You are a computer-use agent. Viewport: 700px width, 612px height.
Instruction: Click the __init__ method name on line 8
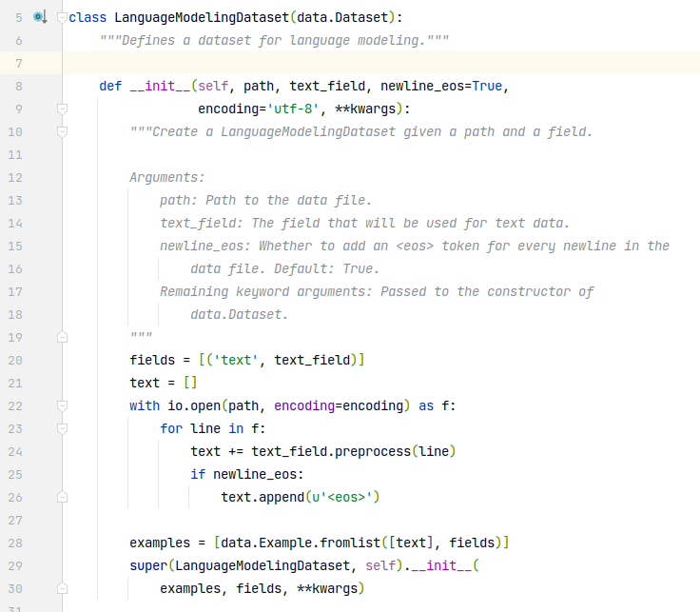[x=160, y=86]
